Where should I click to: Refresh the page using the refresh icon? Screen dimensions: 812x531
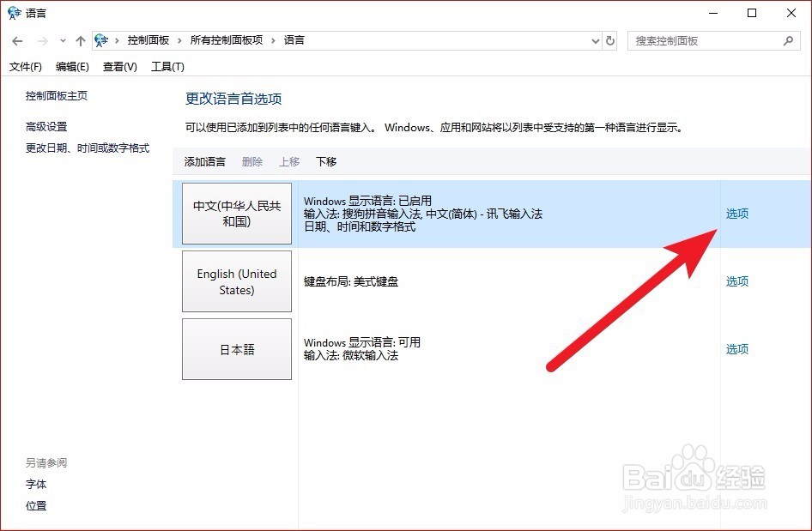point(609,39)
